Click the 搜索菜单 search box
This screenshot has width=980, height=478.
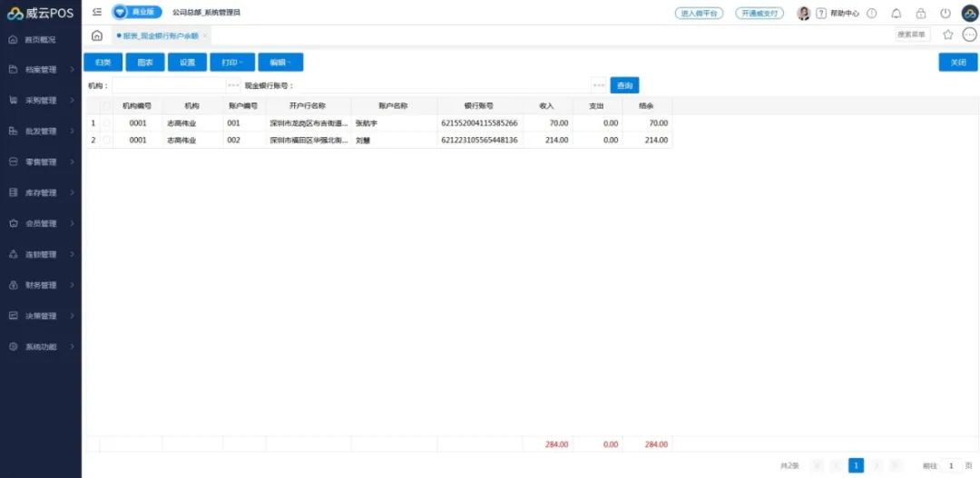coord(913,35)
